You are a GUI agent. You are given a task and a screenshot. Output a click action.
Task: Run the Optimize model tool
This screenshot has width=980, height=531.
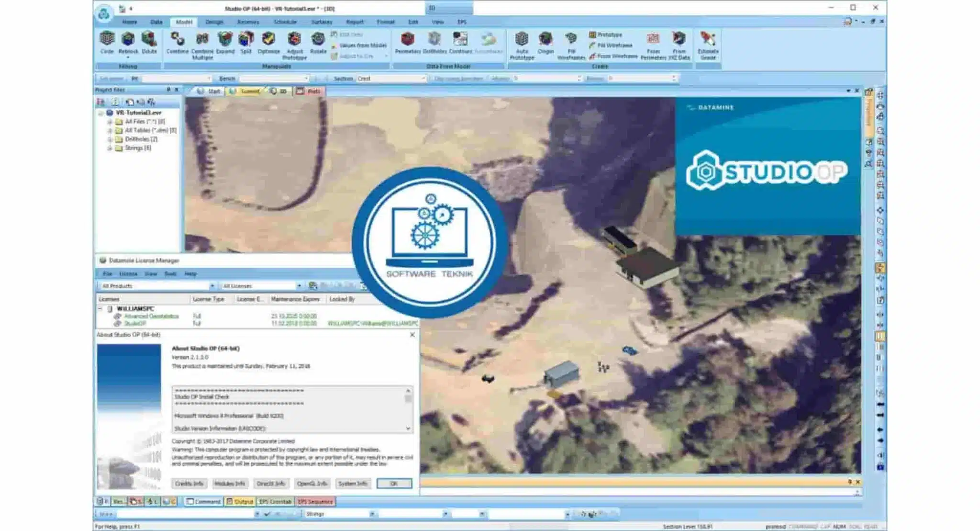click(268, 43)
